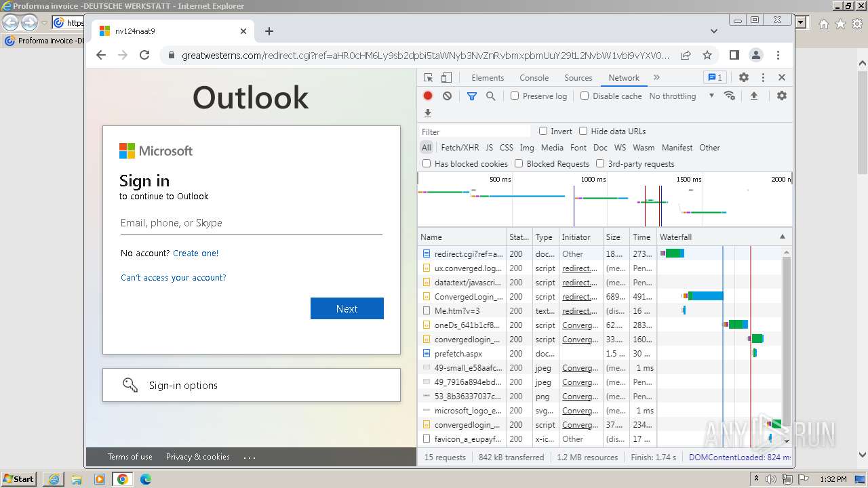Select the Network tab

pos(624,77)
